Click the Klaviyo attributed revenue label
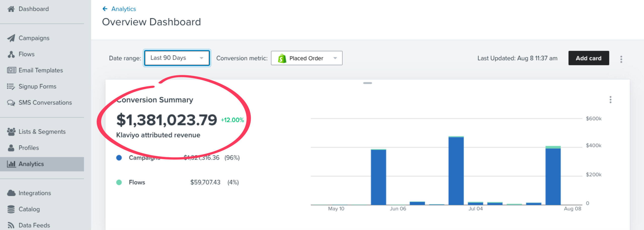 pos(158,135)
